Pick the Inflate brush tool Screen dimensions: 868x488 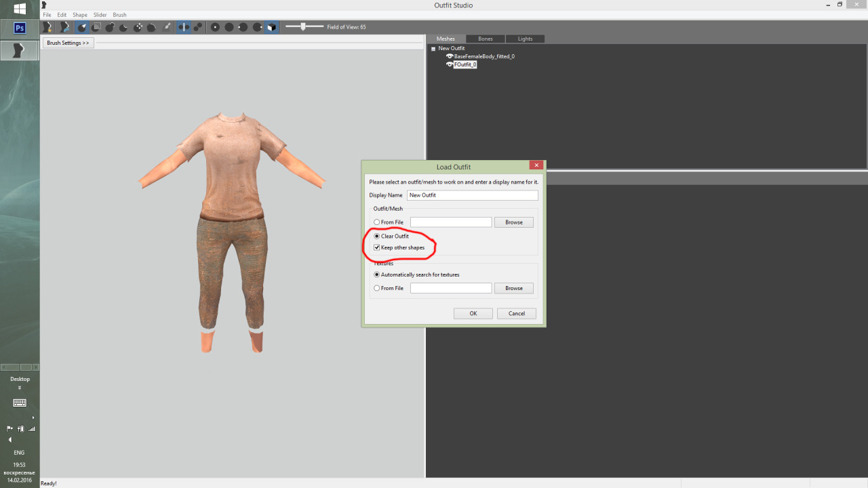(110, 27)
